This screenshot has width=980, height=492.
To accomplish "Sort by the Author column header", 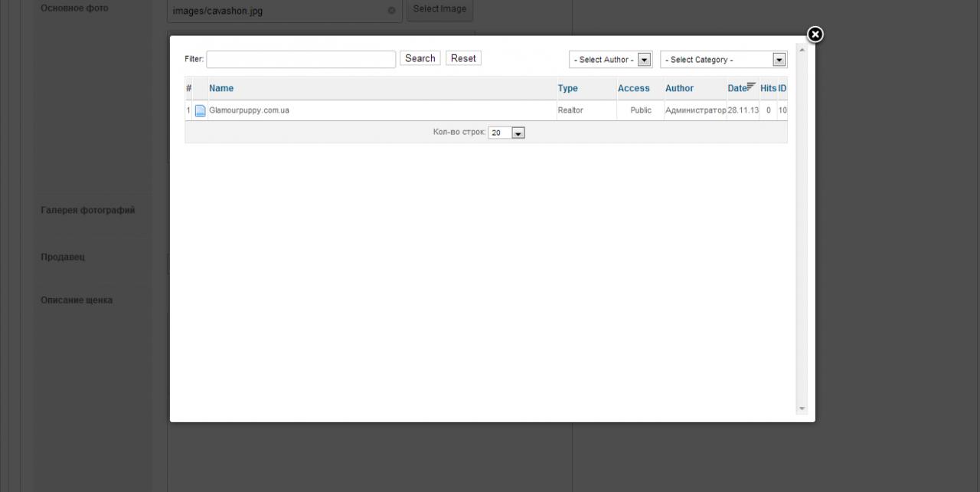I will (x=679, y=88).
